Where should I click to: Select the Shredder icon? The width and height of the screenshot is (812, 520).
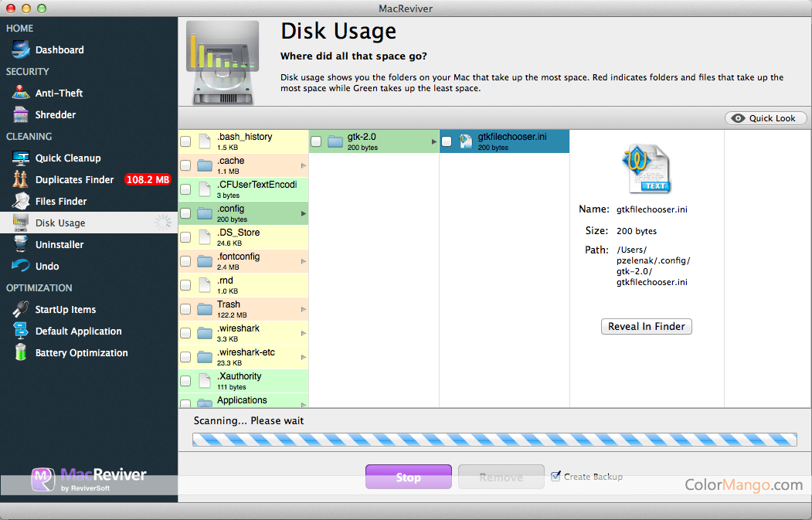click(21, 115)
